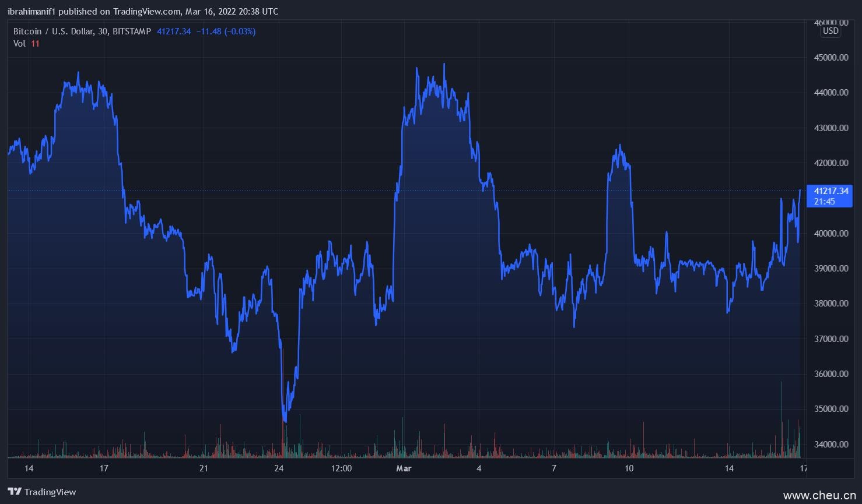This screenshot has height=504, width=862.
Task: Click the 36000.00 price axis label
Action: (x=831, y=374)
